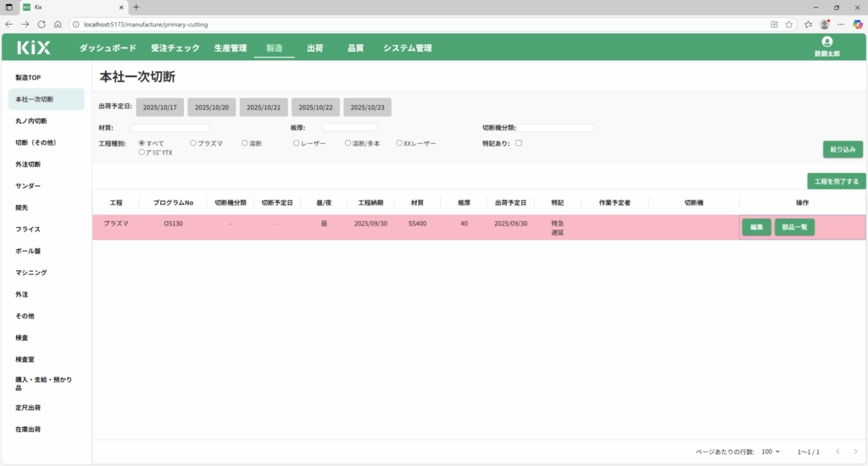Viewport: 868px width, 466px height.
Task: Select the 2025/10/21 shipping date chip
Action: tap(264, 108)
